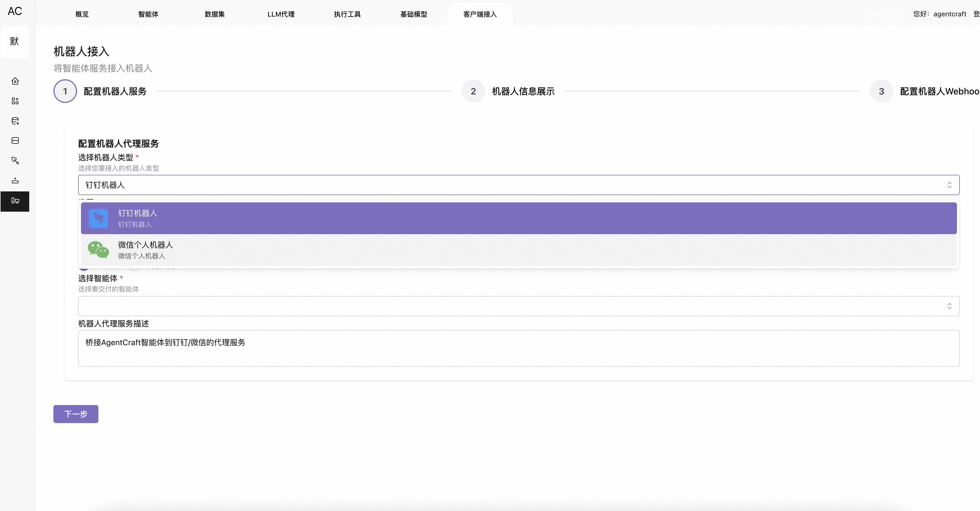Screen dimensions: 980x511
Task: Click the chevron arrows of robot type select
Action: tap(950, 185)
